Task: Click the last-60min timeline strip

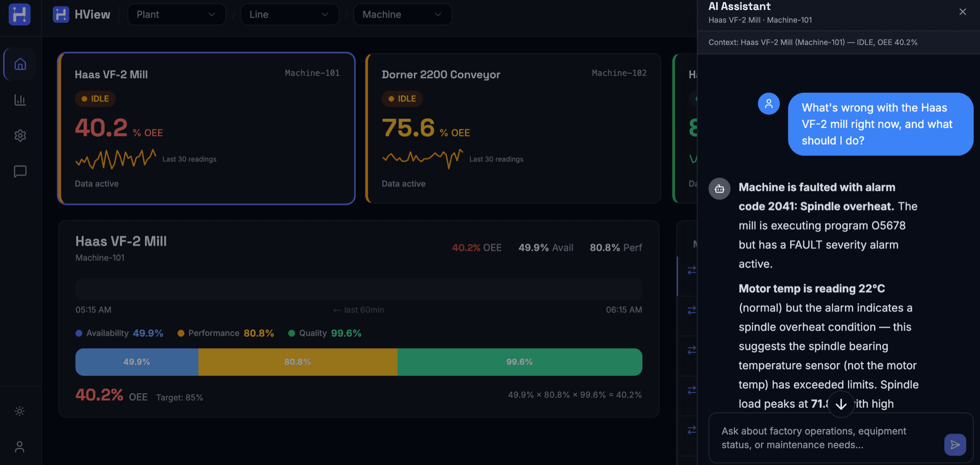Action: tap(359, 289)
